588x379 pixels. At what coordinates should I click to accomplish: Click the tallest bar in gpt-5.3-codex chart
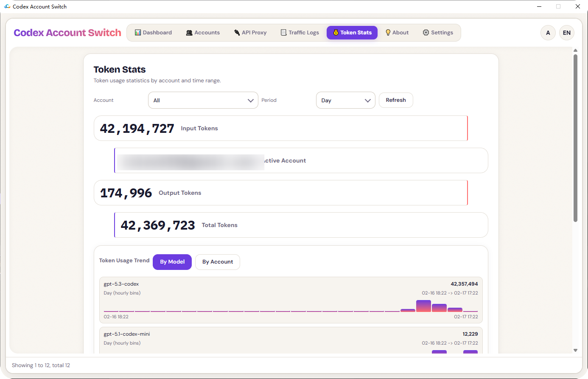(423, 306)
